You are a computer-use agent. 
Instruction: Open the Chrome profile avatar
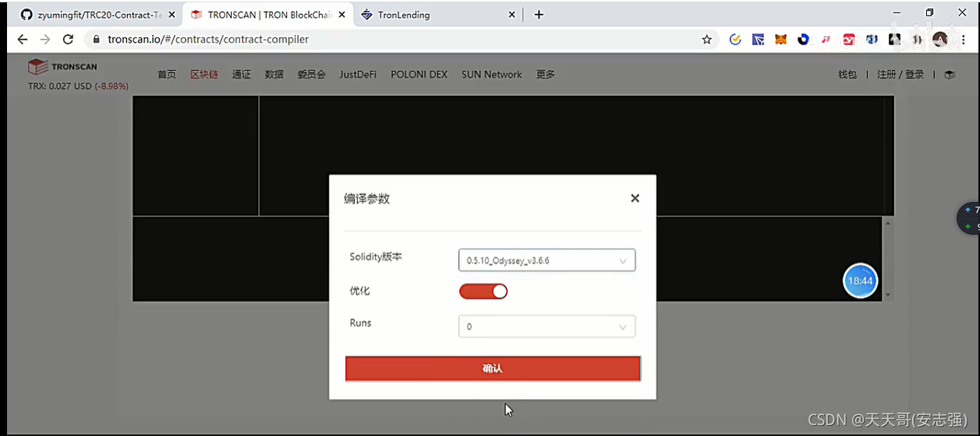(x=940, y=39)
